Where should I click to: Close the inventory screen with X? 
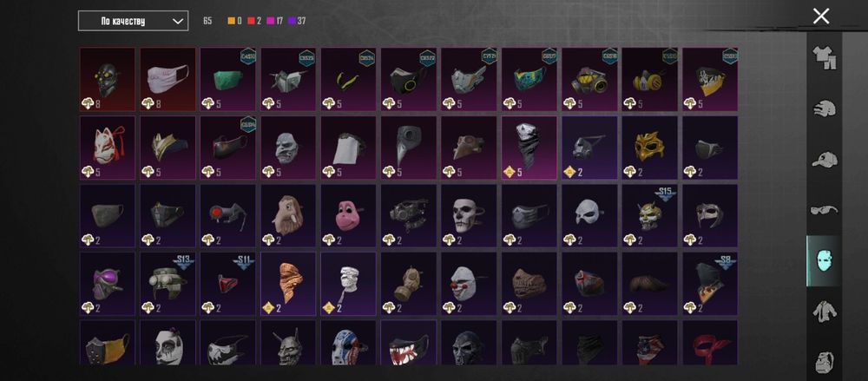tap(821, 16)
